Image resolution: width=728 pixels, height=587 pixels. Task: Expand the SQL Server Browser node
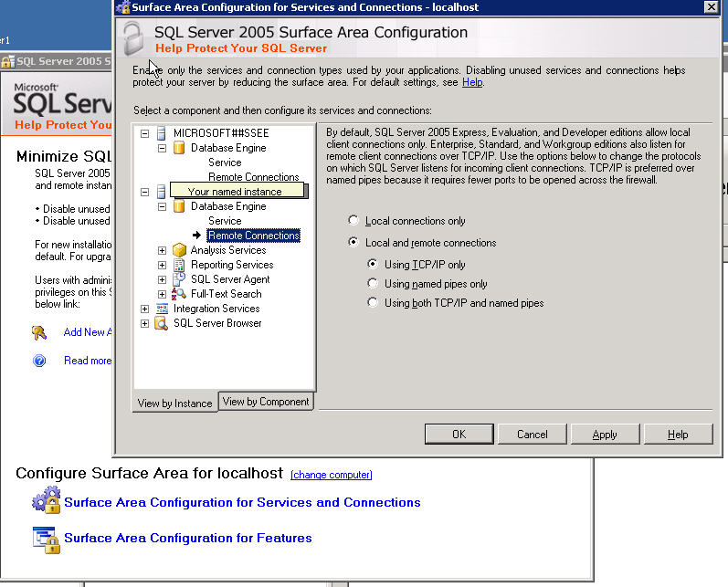click(x=145, y=324)
